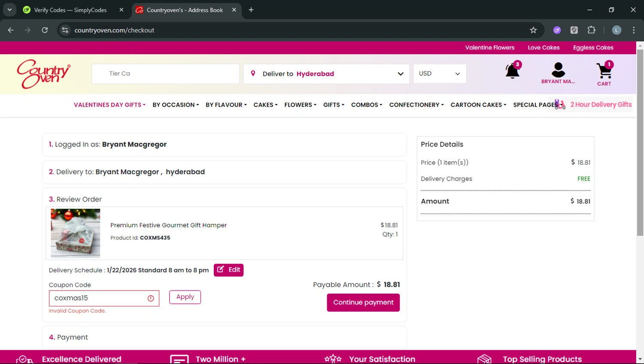Open the Delivery to Bryant Macgregor section

point(224,172)
